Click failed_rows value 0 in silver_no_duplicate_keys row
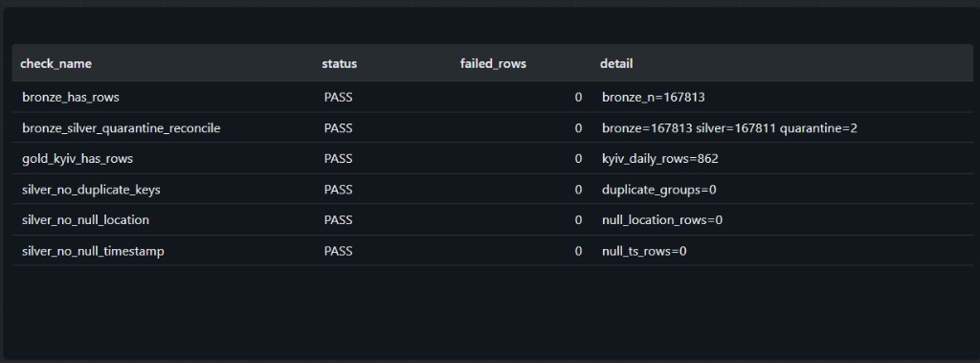This screenshot has height=363, width=980. (578, 190)
